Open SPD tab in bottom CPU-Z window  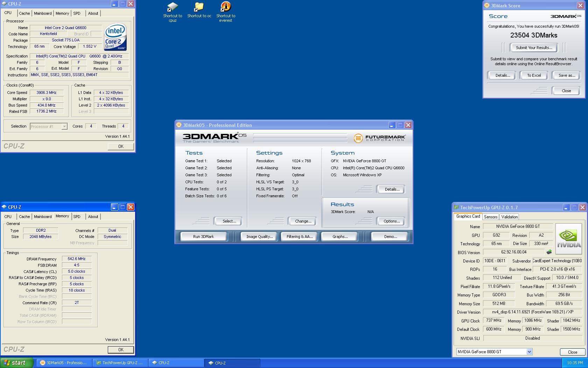[77, 217]
